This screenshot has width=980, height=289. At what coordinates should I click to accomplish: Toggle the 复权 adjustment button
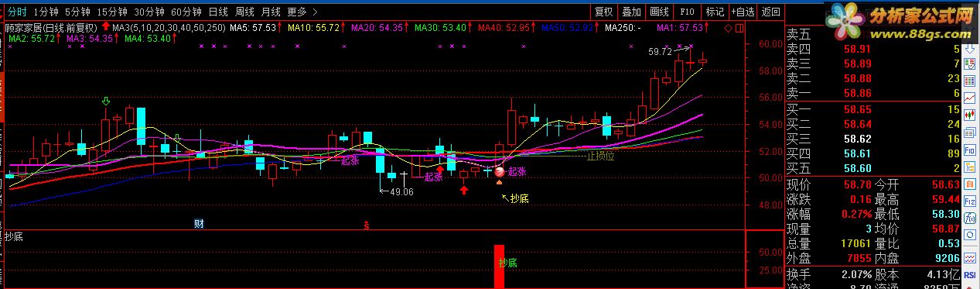[603, 12]
